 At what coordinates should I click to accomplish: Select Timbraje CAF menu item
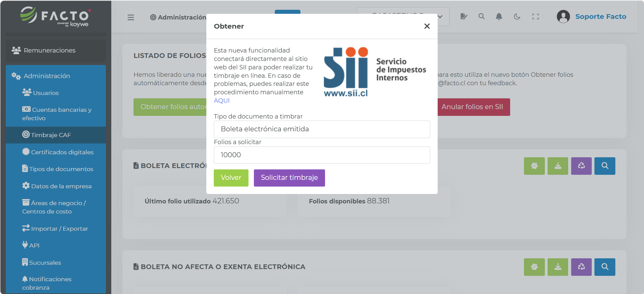pos(56,135)
